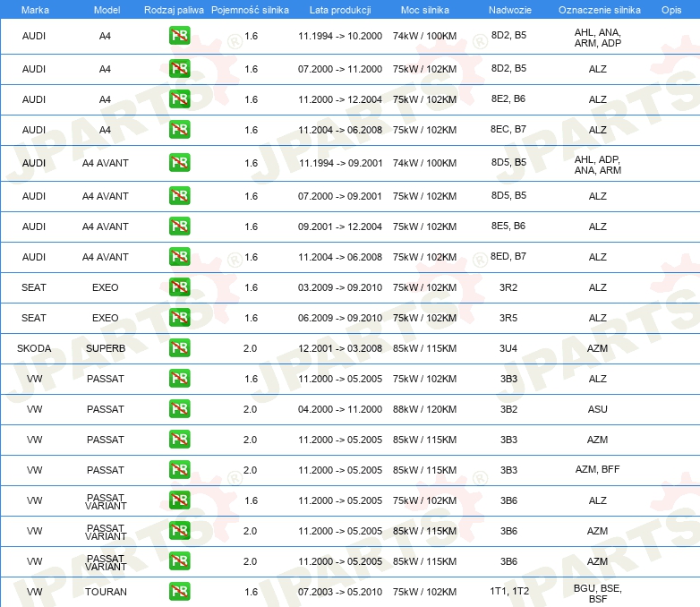Click the SUPERB model cell
This screenshot has width=700, height=607.
(x=106, y=348)
